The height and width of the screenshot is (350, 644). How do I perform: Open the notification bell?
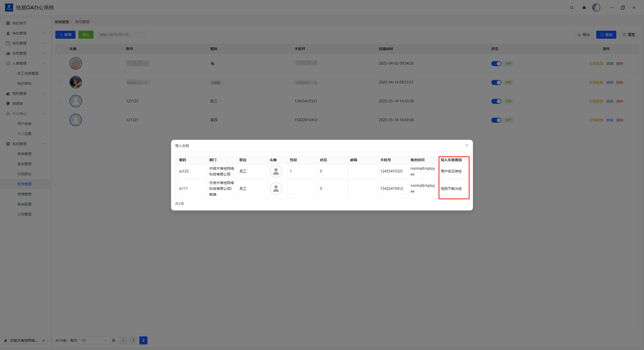click(x=584, y=8)
